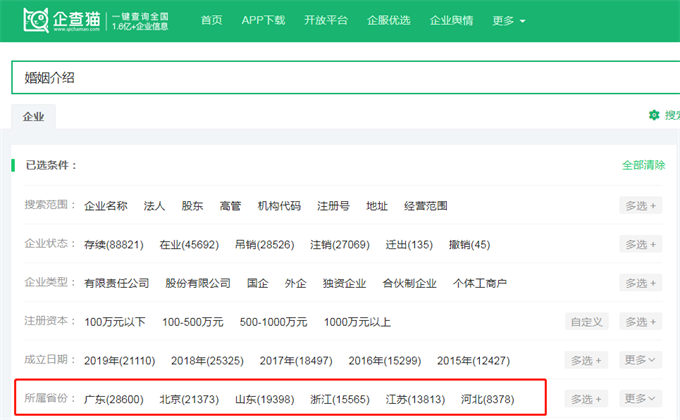Image resolution: width=680 pixels, height=420 pixels.
Task: Enable 多选 for 企业状态 row
Action: pos(640,244)
